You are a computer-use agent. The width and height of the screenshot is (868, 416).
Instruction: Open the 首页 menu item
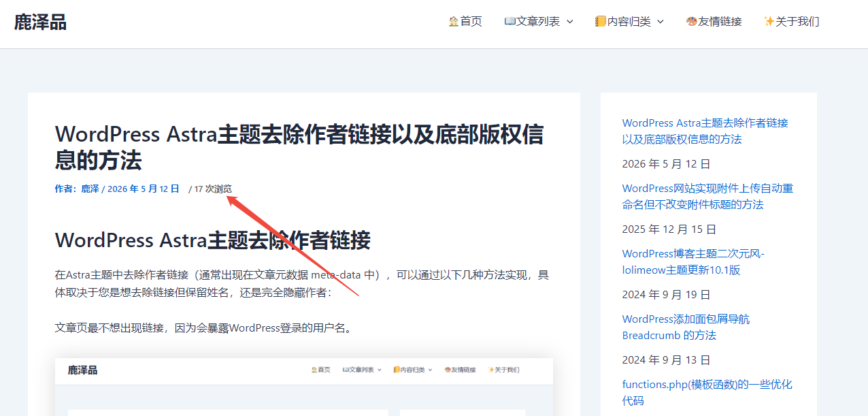[x=465, y=22]
